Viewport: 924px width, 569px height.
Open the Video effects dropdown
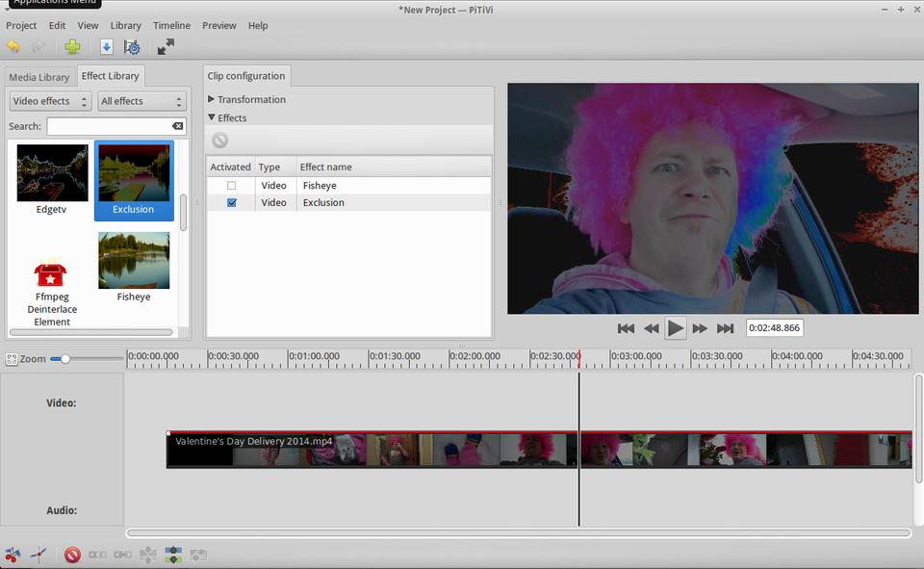tap(50, 101)
